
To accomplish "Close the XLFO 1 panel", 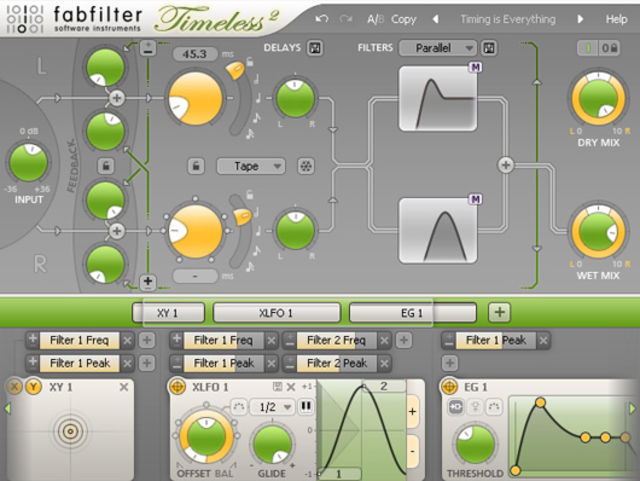I will click(291, 387).
